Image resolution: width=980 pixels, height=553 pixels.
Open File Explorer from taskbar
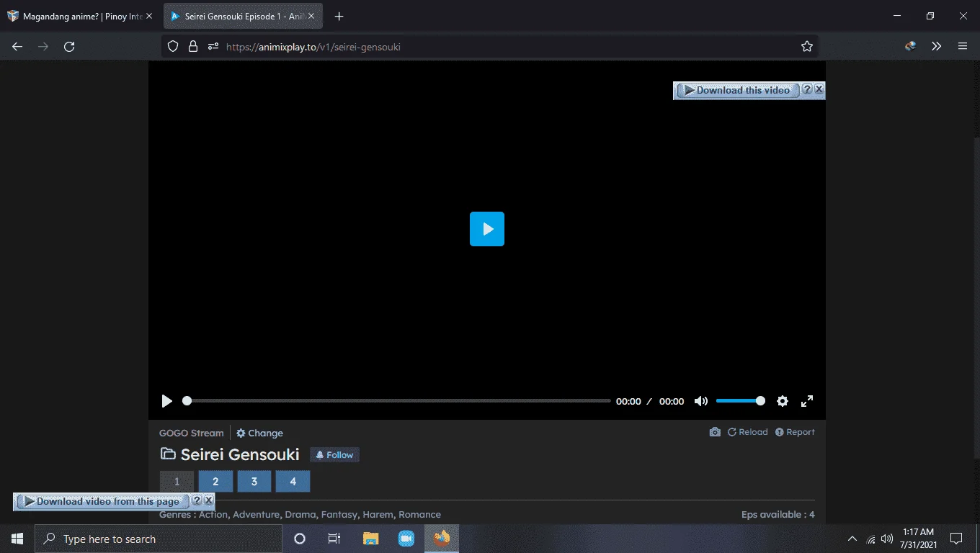point(371,539)
